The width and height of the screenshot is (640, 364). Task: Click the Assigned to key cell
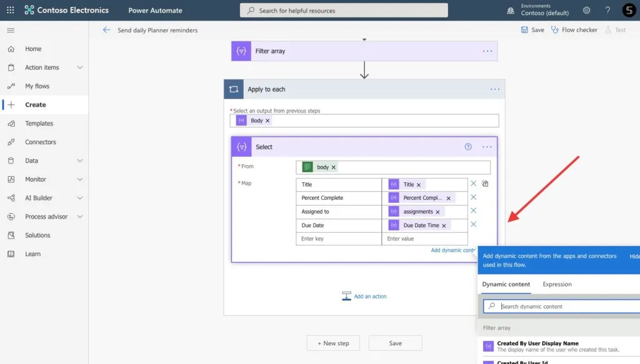click(x=339, y=212)
